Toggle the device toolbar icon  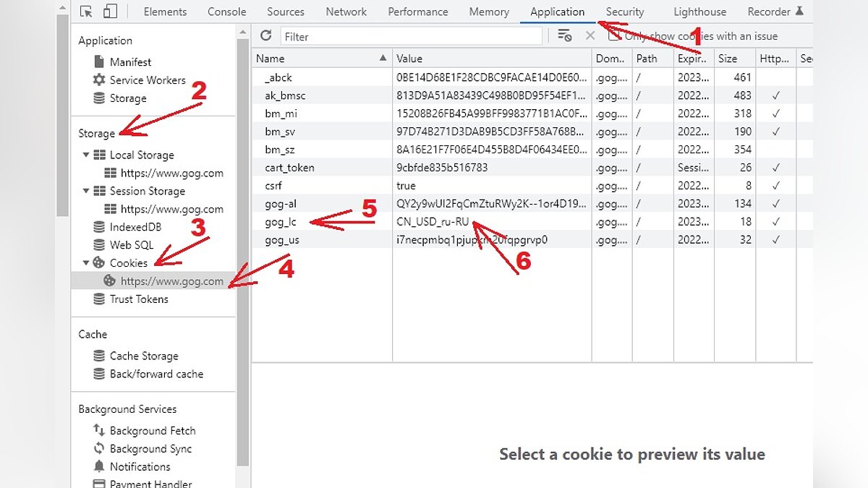point(110,12)
